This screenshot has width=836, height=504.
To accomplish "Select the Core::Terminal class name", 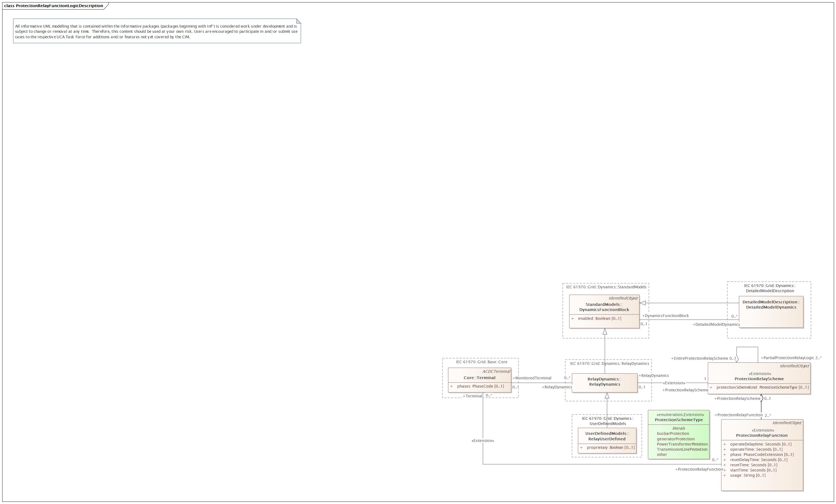I will (x=480, y=377).
